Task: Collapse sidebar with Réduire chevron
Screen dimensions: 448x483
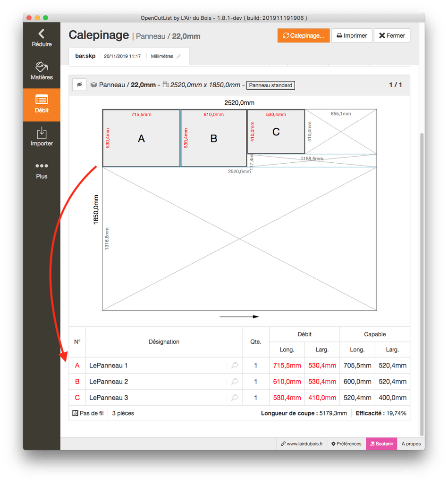Action: (x=42, y=38)
